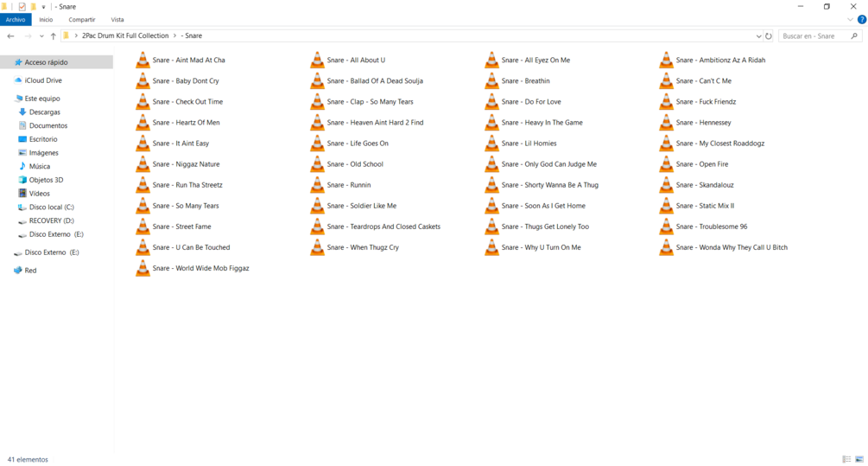The image size is (868, 466).
Task: Click VLC icon of Snare - Breathin
Action: 491,81
